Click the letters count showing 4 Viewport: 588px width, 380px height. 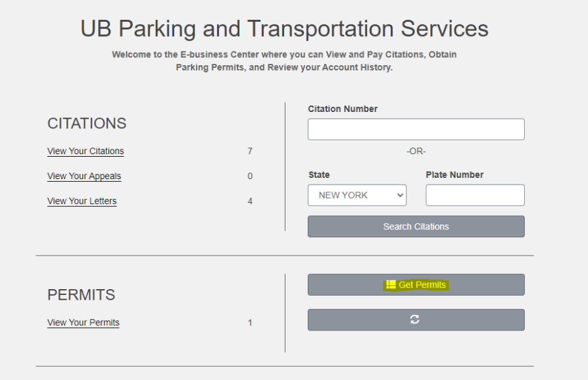250,201
